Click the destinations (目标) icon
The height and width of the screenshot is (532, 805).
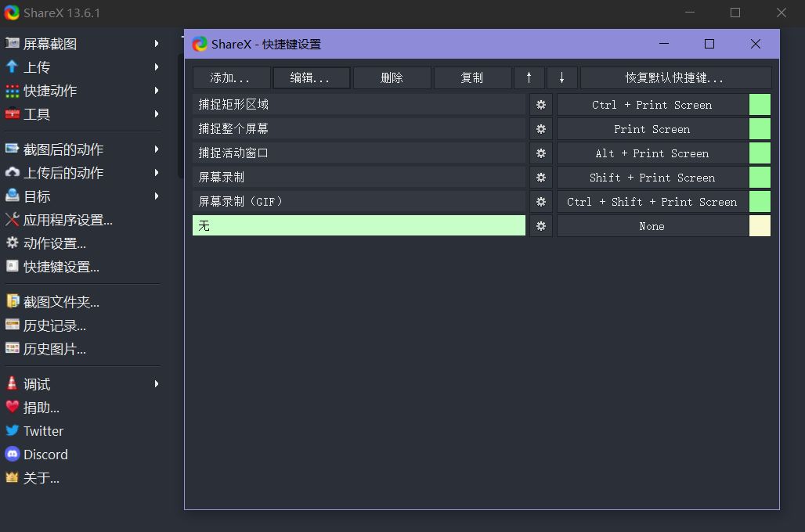click(x=12, y=196)
